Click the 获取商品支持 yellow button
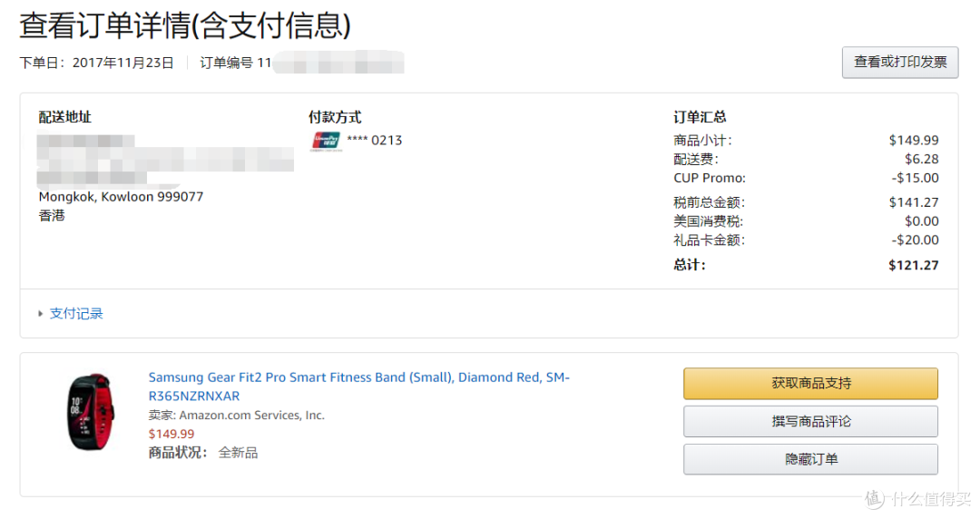The image size is (980, 519). 810,383
